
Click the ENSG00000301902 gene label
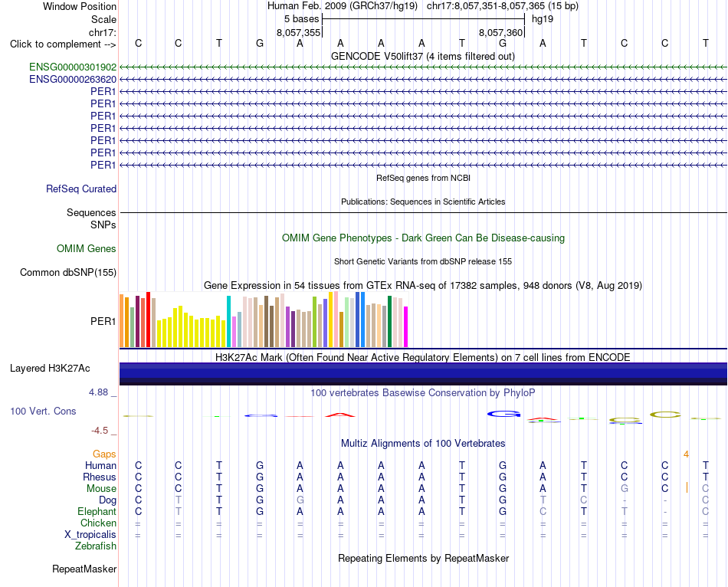[x=73, y=67]
